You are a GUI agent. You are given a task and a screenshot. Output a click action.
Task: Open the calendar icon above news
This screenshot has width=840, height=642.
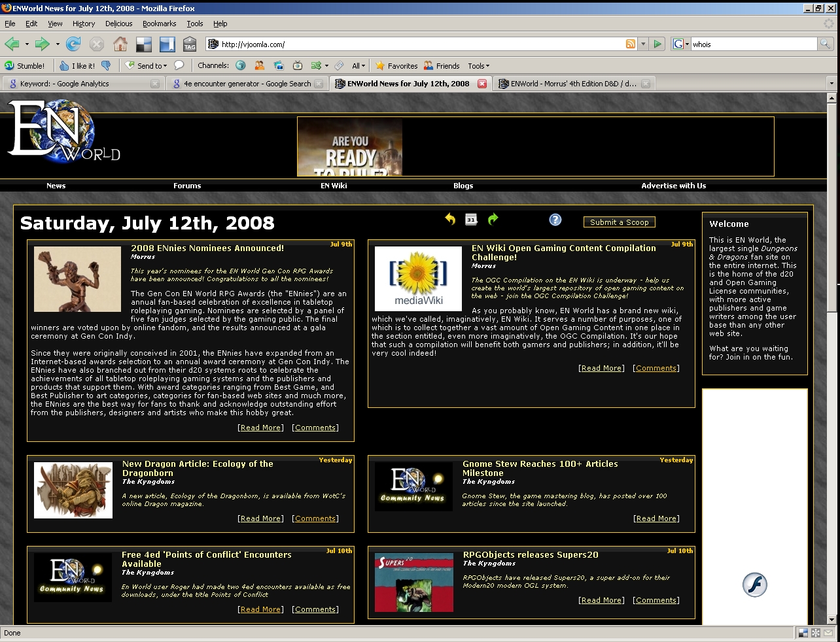point(471,220)
